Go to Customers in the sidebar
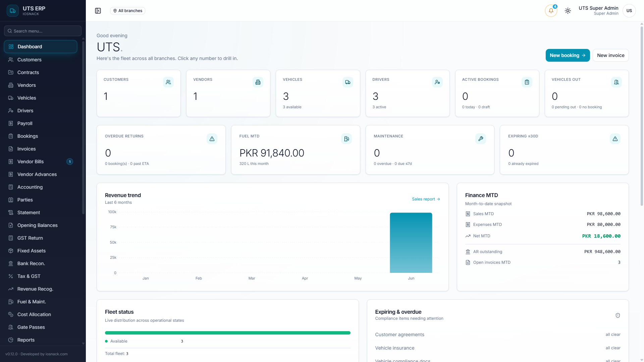This screenshot has width=644, height=362. [41, 60]
